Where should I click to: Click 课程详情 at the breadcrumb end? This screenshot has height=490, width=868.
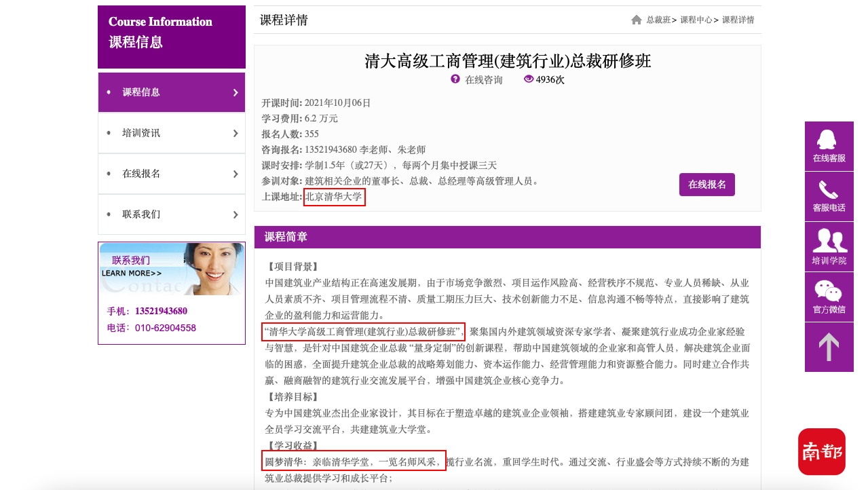(738, 20)
